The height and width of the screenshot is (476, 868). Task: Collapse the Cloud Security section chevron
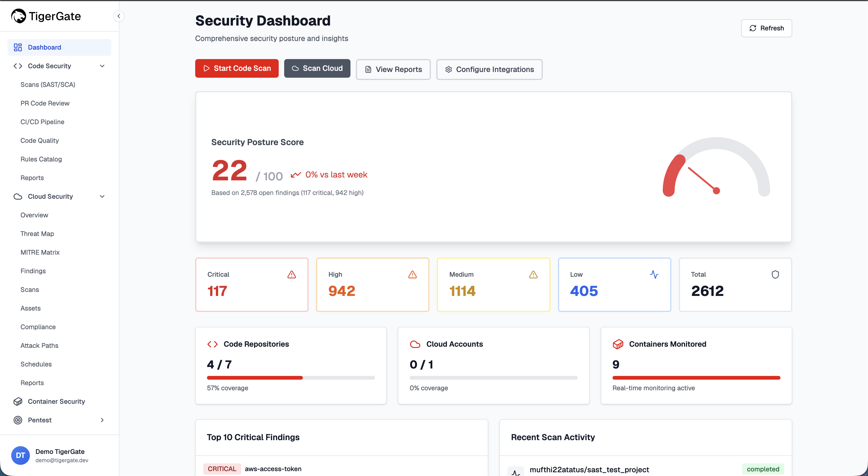[x=102, y=196]
